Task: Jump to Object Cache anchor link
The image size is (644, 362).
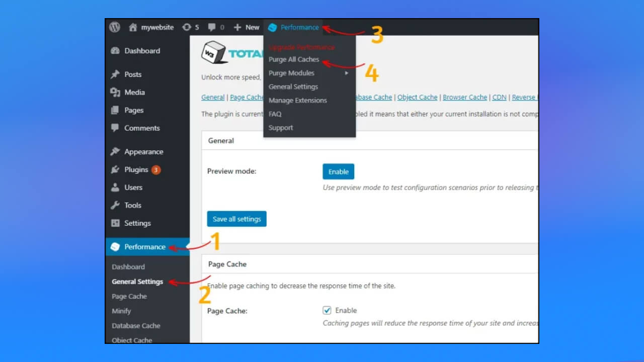Action: pos(417,98)
